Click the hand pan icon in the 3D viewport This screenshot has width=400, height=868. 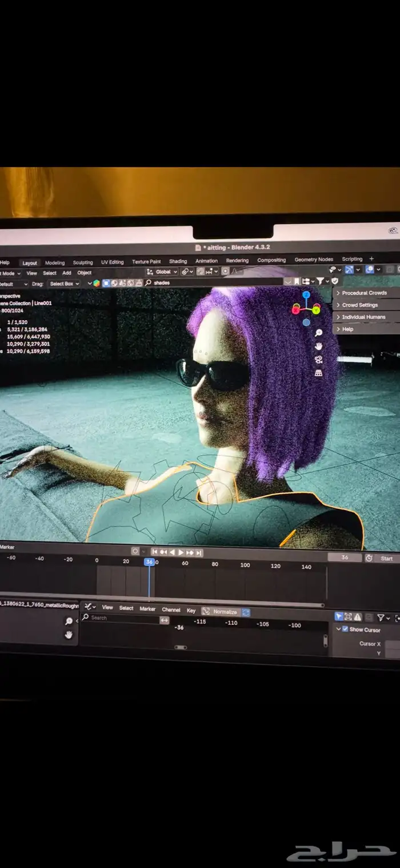coord(318,346)
